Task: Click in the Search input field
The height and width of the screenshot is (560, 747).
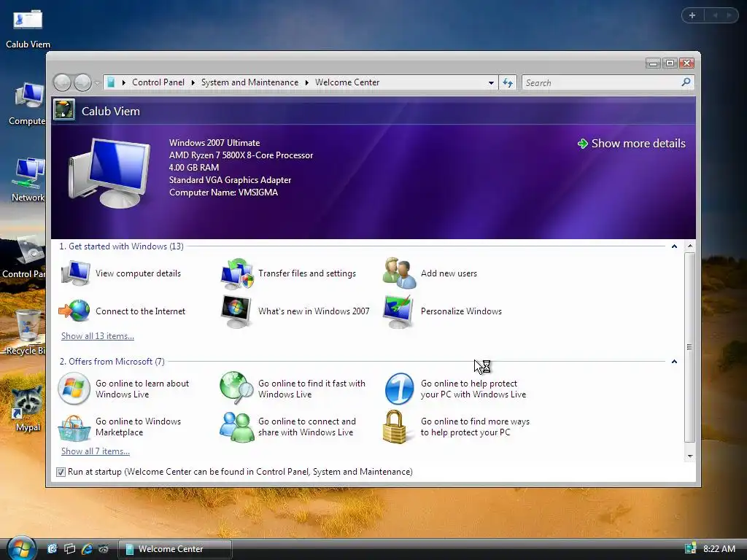Action: click(x=601, y=83)
